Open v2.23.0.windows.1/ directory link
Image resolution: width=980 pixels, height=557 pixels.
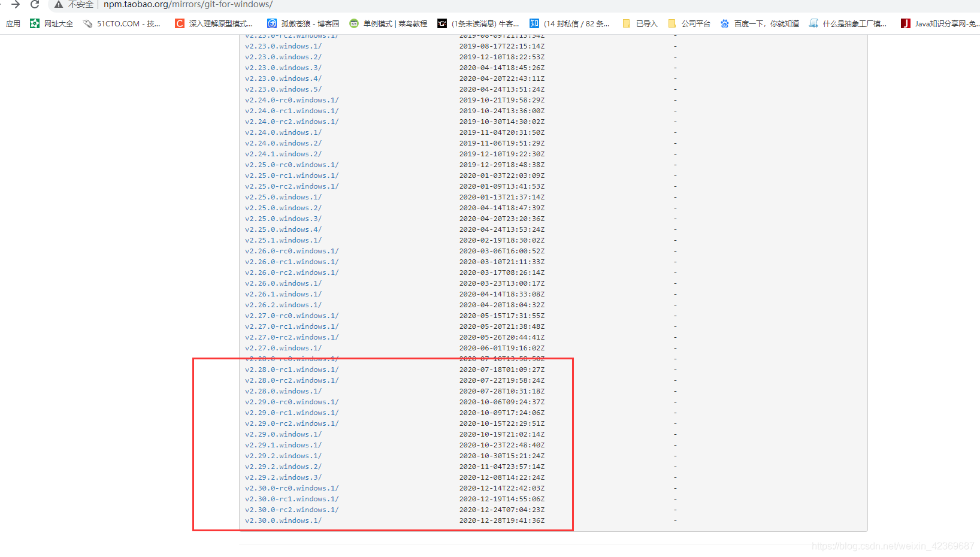tap(283, 46)
